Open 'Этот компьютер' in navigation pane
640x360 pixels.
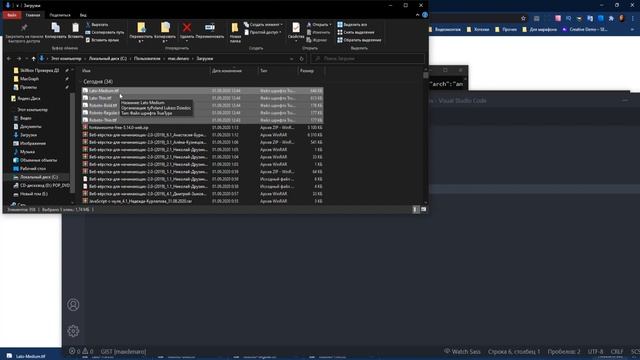(32, 110)
